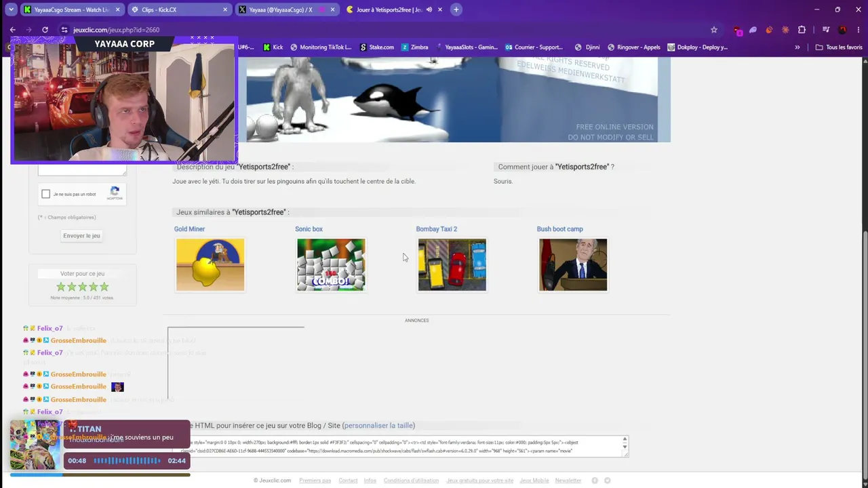Screen dimensions: 868x488
Task: Rate the game with the third star
Action: pyautogui.click(x=83, y=287)
